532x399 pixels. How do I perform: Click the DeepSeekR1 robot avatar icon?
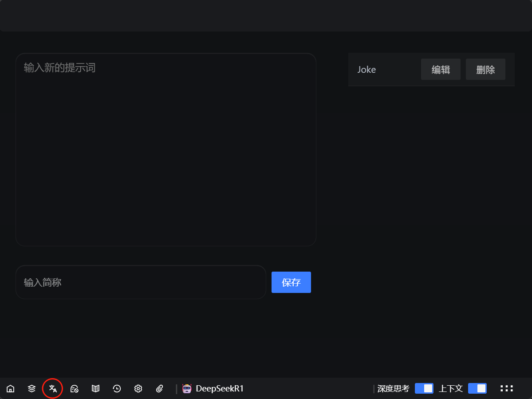click(x=187, y=389)
